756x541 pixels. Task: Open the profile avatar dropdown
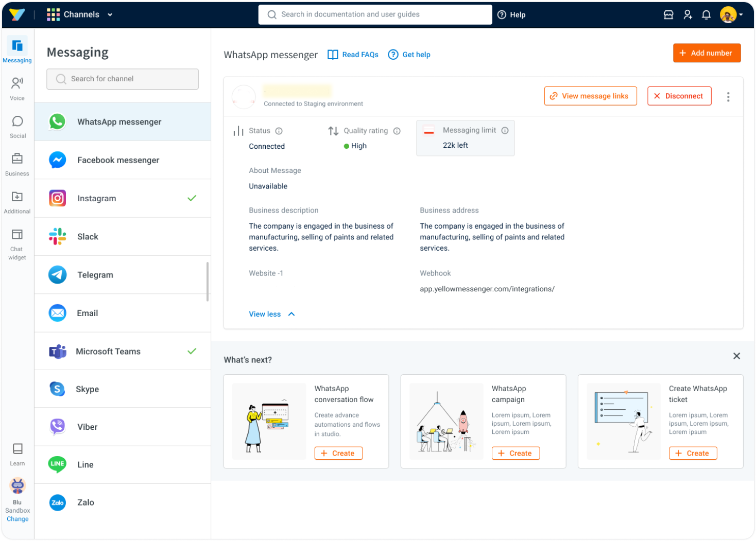coord(731,15)
